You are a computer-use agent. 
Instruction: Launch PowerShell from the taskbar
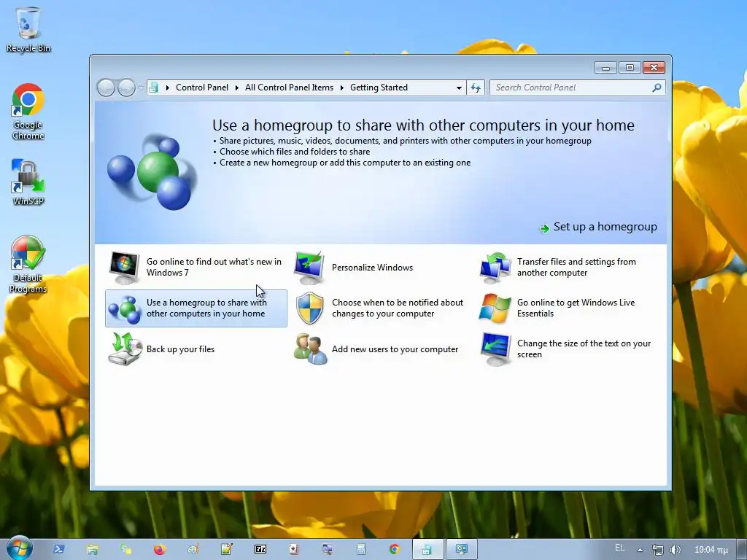click(x=58, y=549)
